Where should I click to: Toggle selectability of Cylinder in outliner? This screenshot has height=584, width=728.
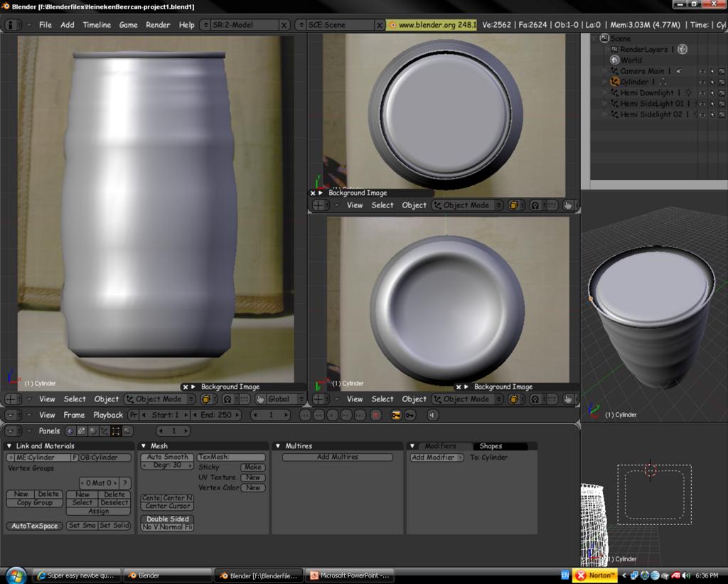pyautogui.click(x=712, y=82)
